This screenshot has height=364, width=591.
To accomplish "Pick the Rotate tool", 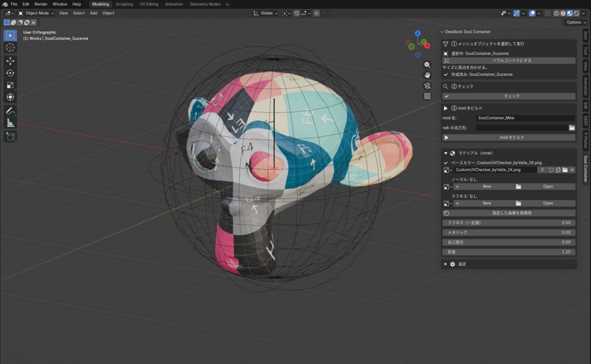I will pos(10,73).
